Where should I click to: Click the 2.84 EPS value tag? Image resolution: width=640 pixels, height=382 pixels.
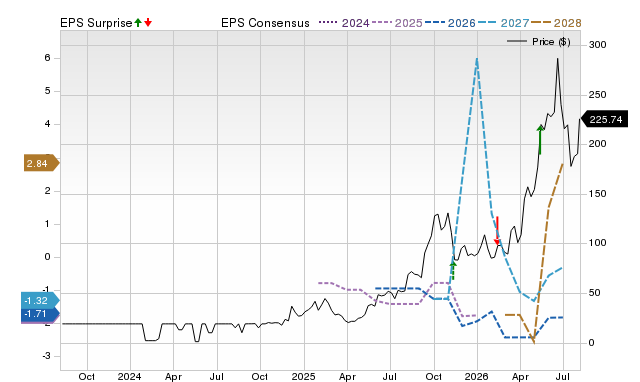41,163
